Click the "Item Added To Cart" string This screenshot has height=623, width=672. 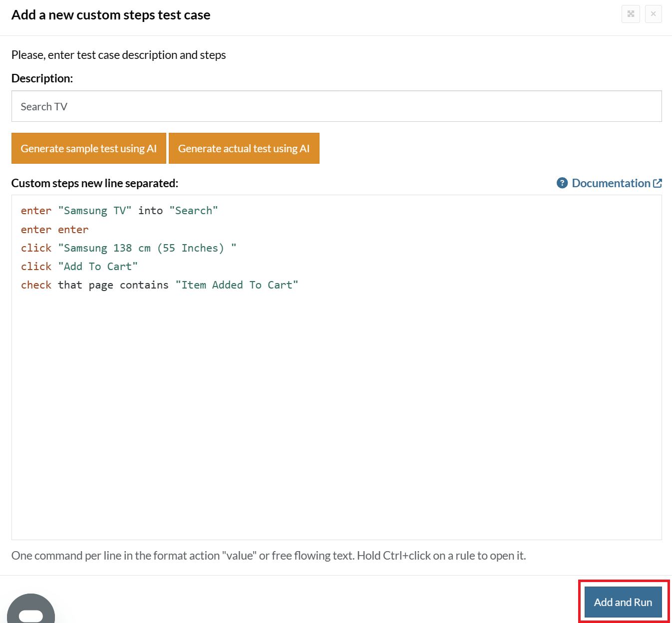(237, 285)
